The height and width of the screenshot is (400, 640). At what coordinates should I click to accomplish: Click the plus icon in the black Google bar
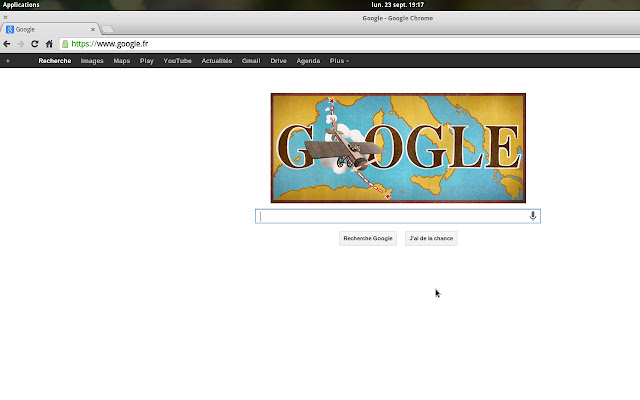pos(8,61)
